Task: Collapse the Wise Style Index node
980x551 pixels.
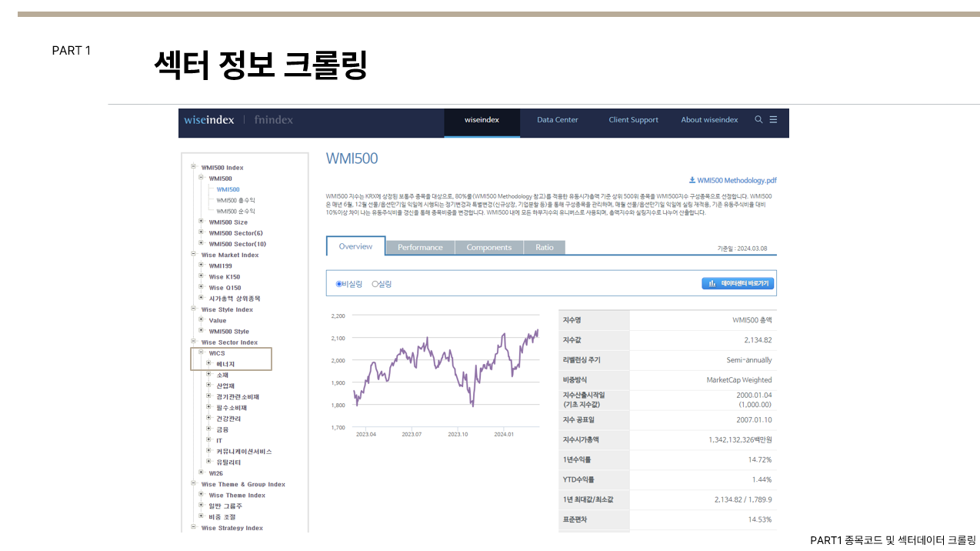Action: pos(193,309)
